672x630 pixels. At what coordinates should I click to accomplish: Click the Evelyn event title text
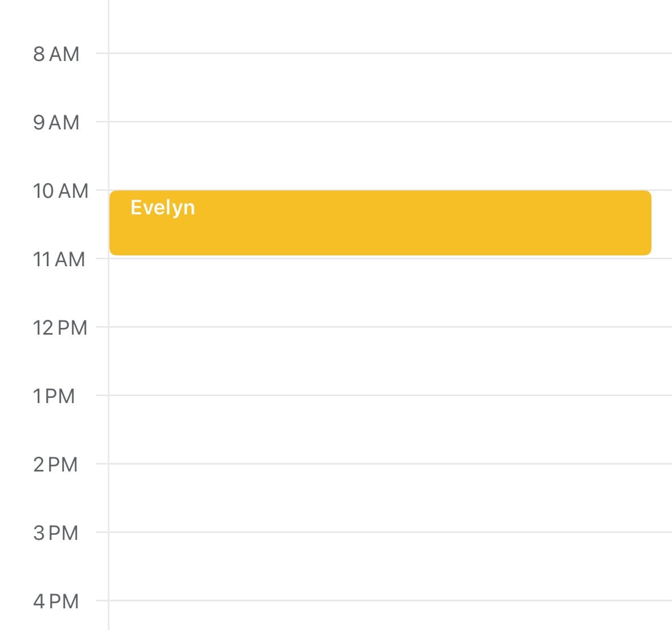click(162, 208)
